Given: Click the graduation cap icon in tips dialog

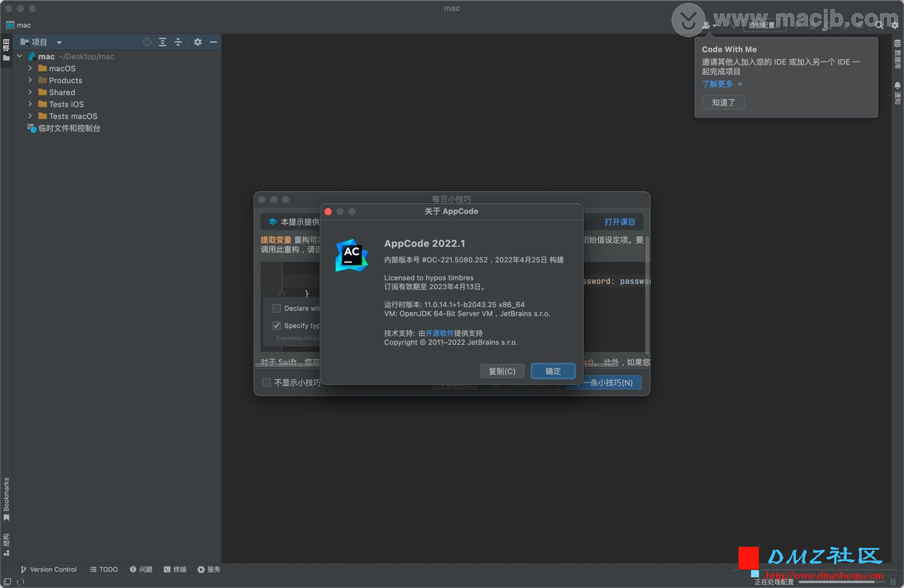Looking at the screenshot, I should (x=272, y=222).
